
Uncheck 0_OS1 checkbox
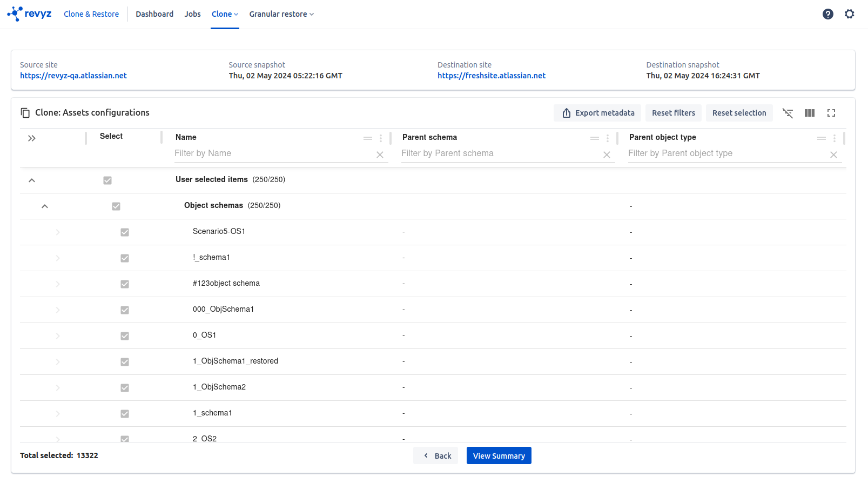click(125, 336)
